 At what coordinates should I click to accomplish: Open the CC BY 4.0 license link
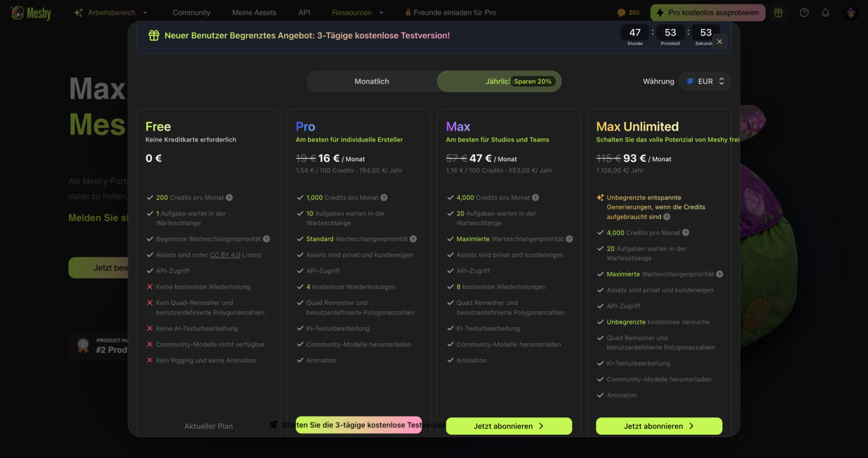[x=225, y=255]
